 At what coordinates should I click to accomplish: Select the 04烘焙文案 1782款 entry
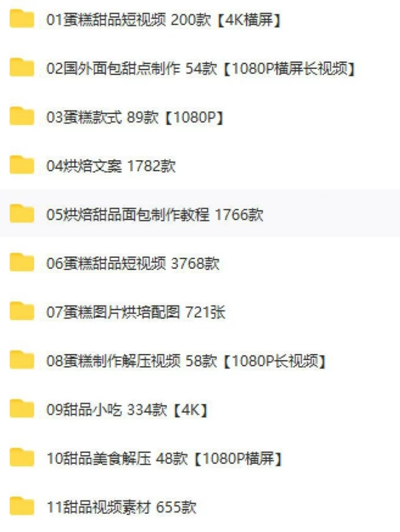tap(111, 166)
